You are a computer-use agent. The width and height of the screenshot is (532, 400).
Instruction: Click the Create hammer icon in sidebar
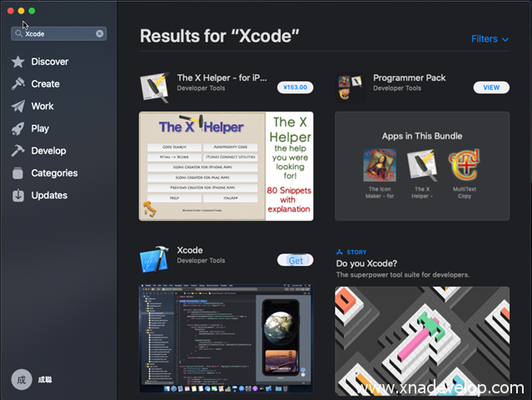(x=17, y=84)
